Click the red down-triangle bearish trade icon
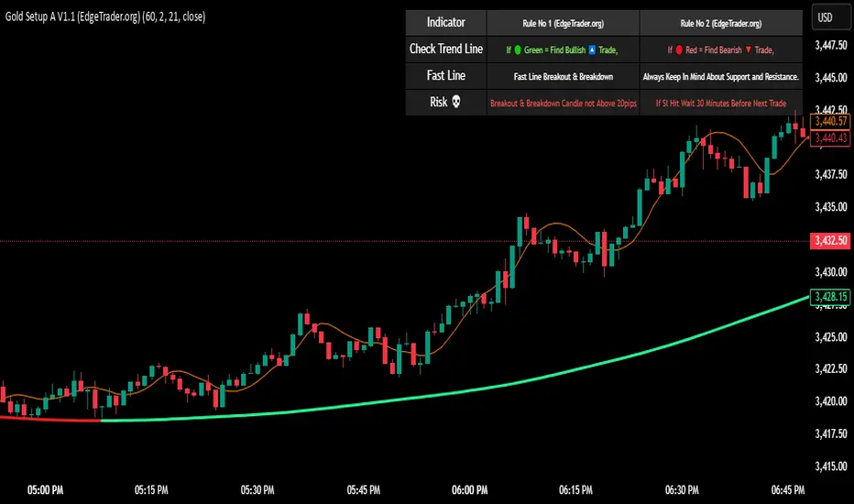The image size is (854, 504). coord(749,49)
